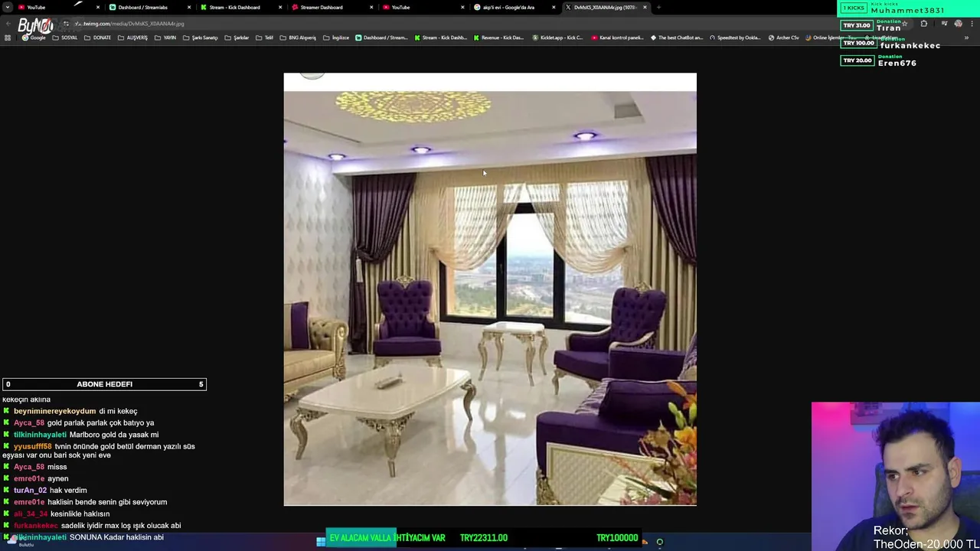Expand the Telif bookmark folder
The image size is (980, 551).
point(264,37)
